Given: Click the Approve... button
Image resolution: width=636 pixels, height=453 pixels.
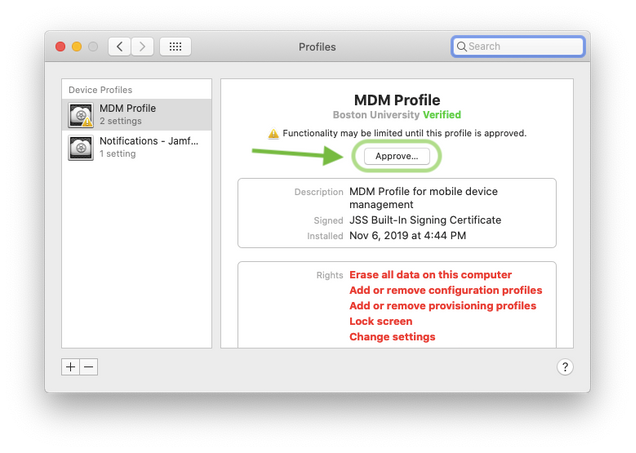Looking at the screenshot, I should point(397,156).
